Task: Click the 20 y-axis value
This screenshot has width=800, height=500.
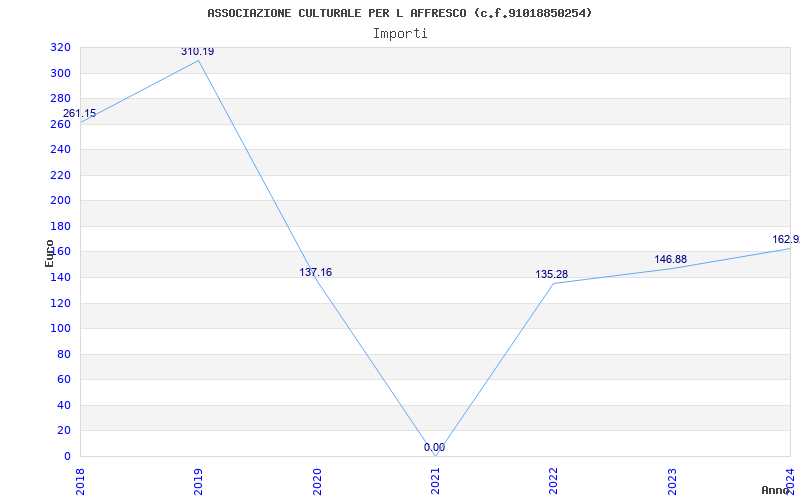Action: 64,430
